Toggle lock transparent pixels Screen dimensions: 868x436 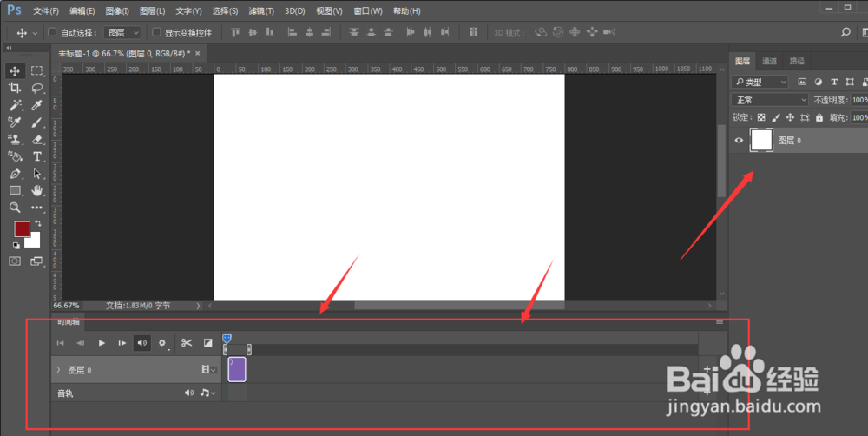(x=761, y=117)
